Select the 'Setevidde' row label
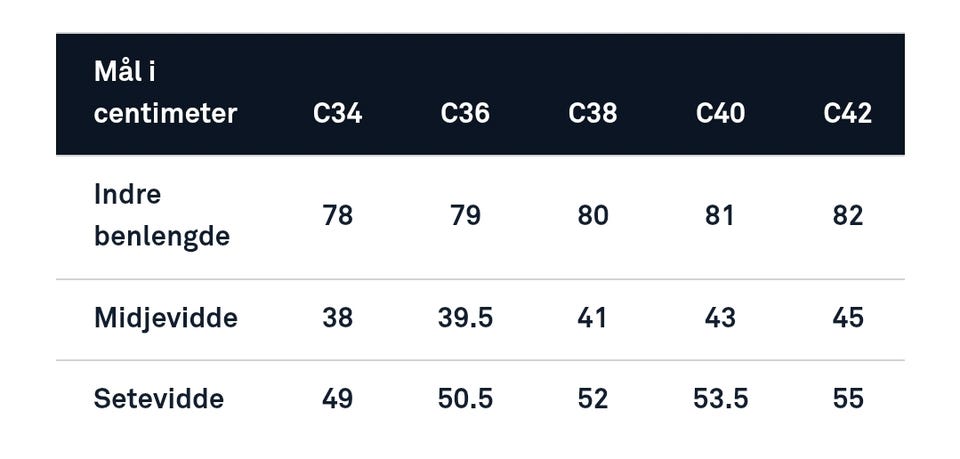 pyautogui.click(x=159, y=399)
